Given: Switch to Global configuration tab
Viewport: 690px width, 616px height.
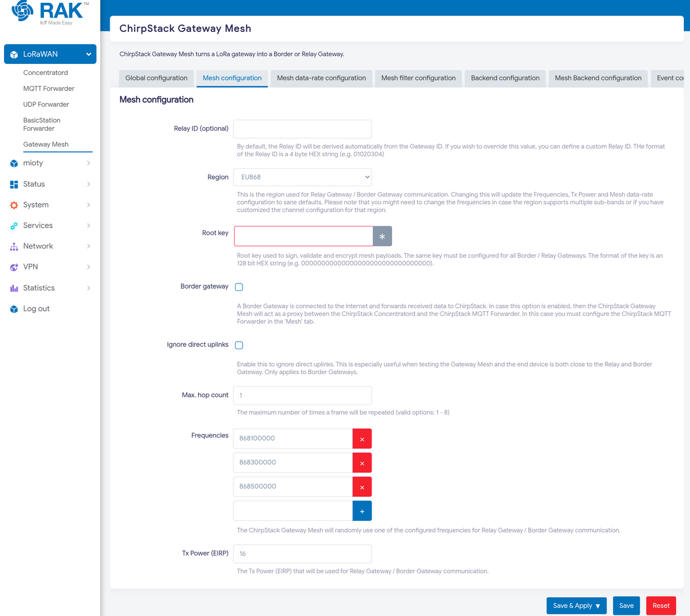Looking at the screenshot, I should point(156,78).
